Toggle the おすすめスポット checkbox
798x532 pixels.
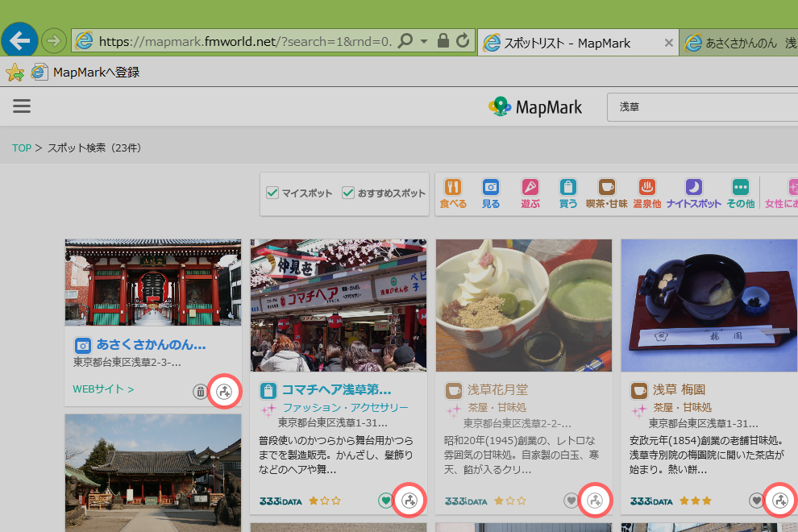(348, 193)
